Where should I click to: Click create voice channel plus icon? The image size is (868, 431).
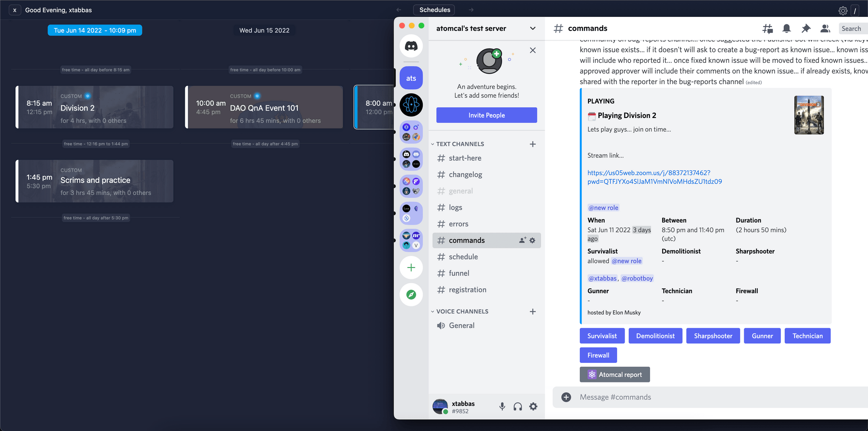pos(533,311)
